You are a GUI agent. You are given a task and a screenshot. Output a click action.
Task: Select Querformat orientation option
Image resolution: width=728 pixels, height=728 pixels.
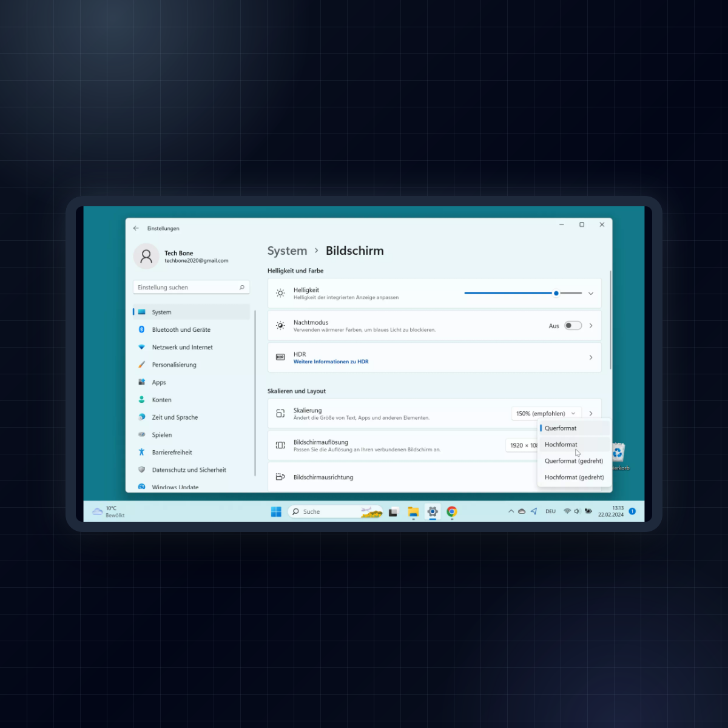click(575, 428)
